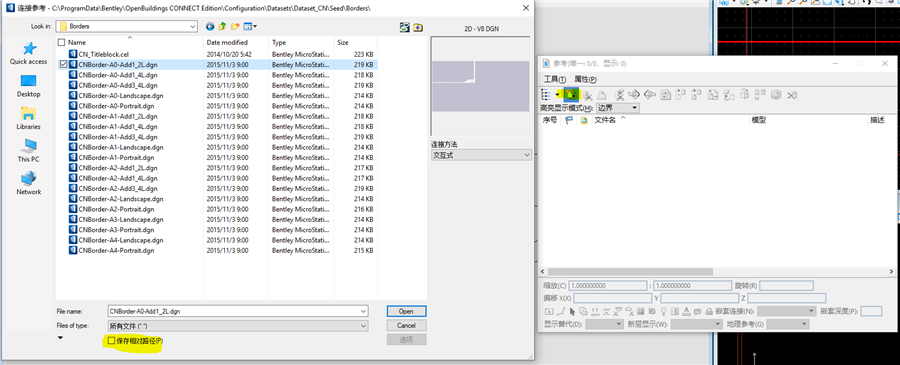Viewport: 900px width, 365px height.
Task: Click the flag column header icon
Action: [570, 121]
